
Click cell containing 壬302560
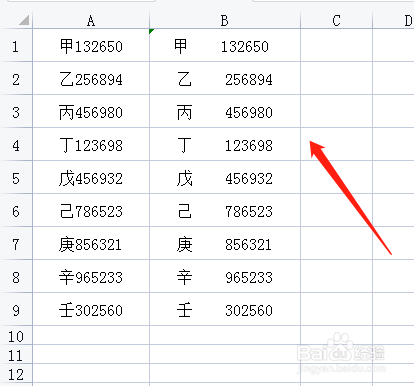[91, 309]
